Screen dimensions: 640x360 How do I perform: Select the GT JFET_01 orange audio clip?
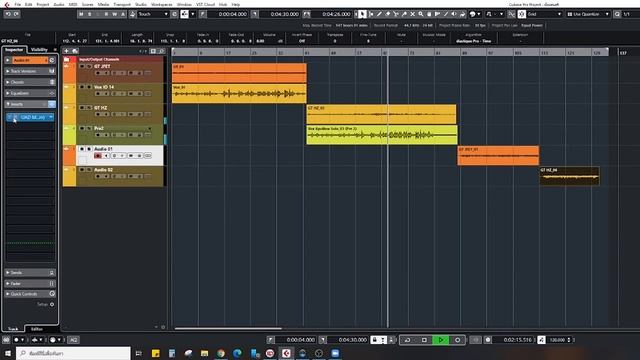point(498,156)
